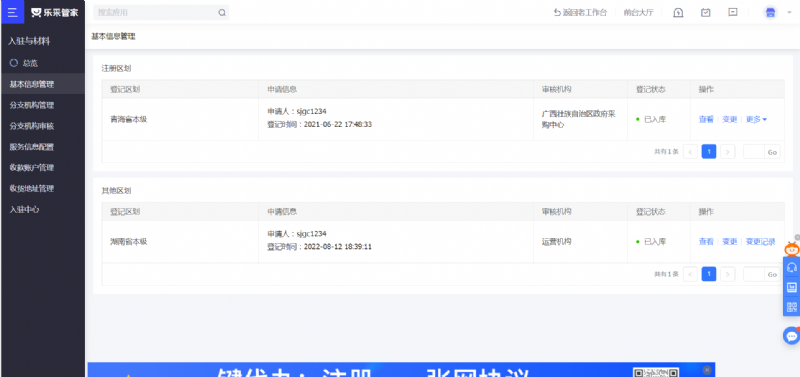Click Go button in 注册区划 pagination
Image resolution: width=800 pixels, height=377 pixels.
772,152
